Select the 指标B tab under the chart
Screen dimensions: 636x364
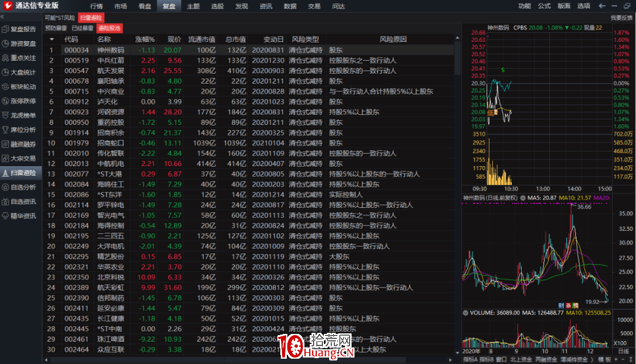tap(486, 359)
